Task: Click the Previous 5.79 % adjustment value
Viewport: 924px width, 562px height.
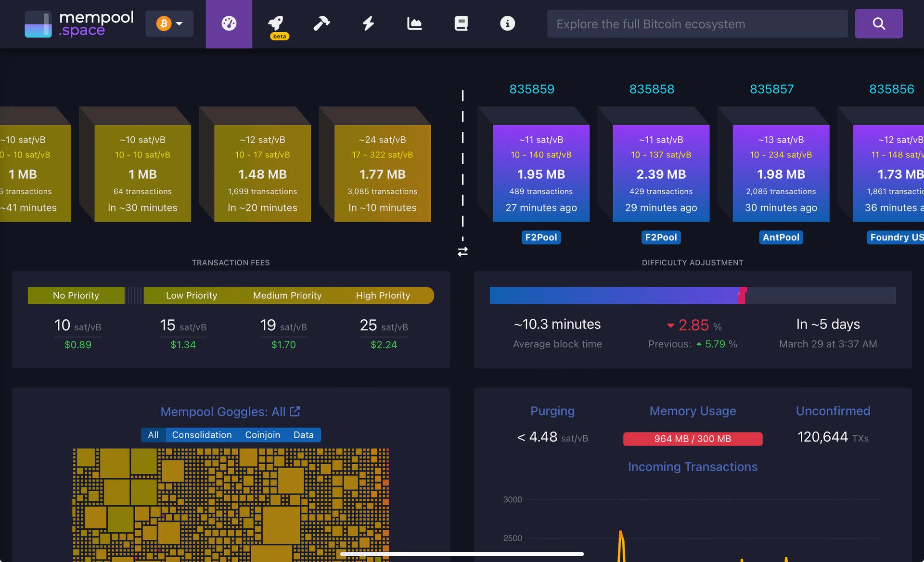Action: pyautogui.click(x=693, y=344)
